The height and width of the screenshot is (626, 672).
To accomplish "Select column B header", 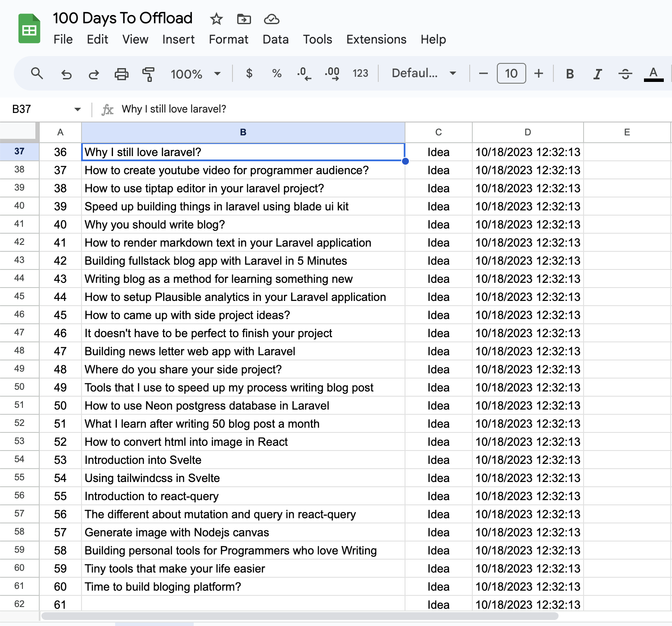I will click(243, 132).
